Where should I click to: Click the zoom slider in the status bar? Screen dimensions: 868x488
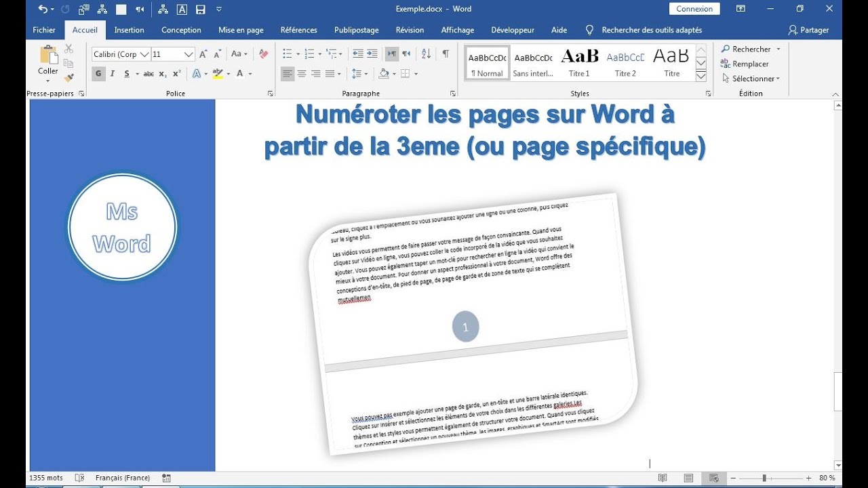(764, 479)
